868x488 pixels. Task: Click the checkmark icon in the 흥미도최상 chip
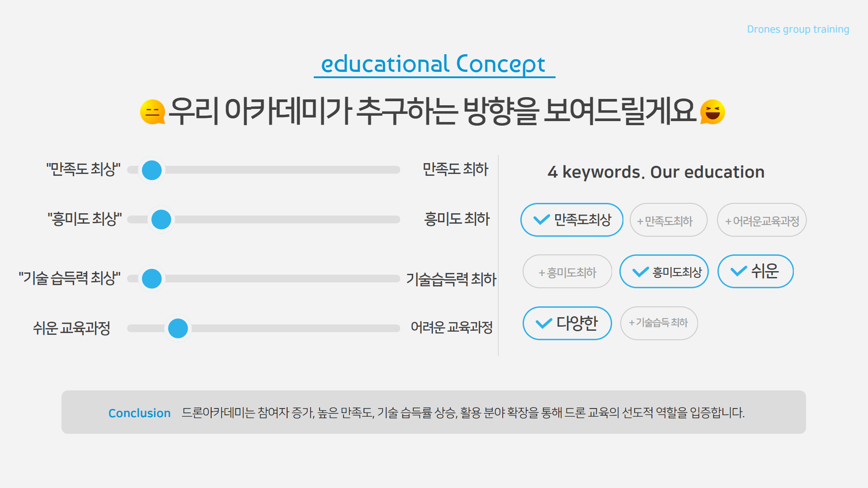click(x=640, y=272)
